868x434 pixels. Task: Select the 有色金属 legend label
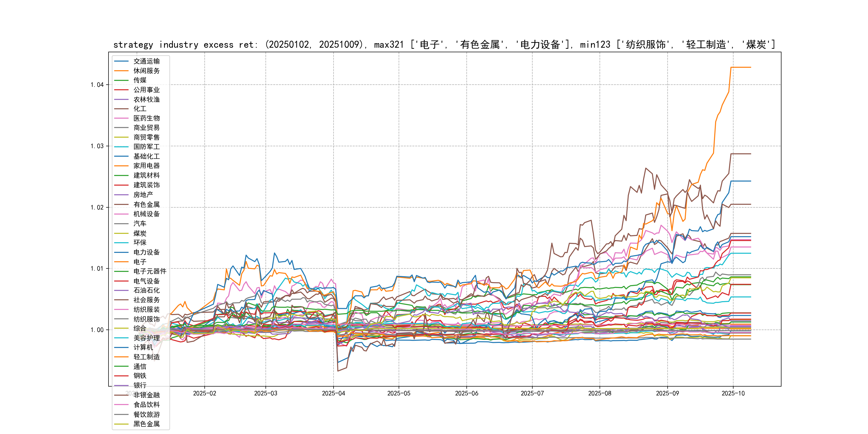(146, 204)
